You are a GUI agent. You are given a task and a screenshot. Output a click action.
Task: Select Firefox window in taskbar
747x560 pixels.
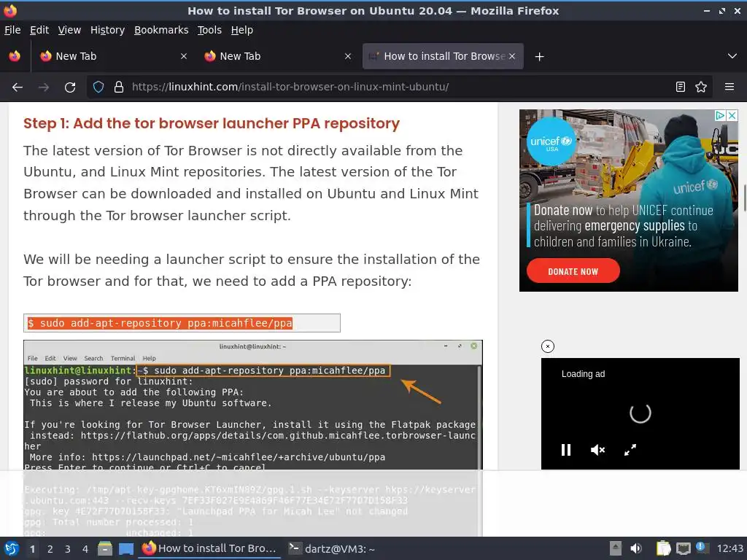pos(209,548)
